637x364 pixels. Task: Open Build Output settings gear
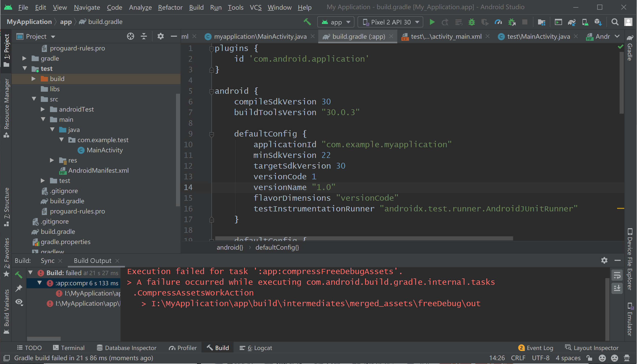pyautogui.click(x=604, y=260)
